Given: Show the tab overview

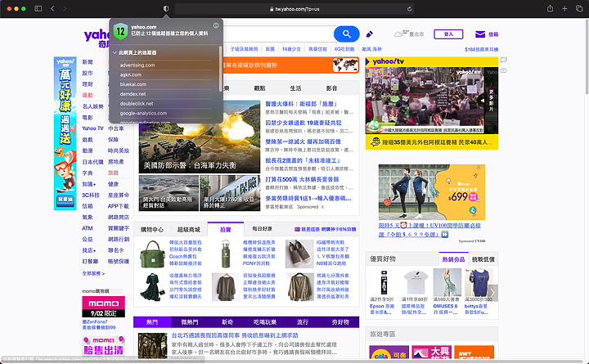Looking at the screenshot, I should coord(579,9).
